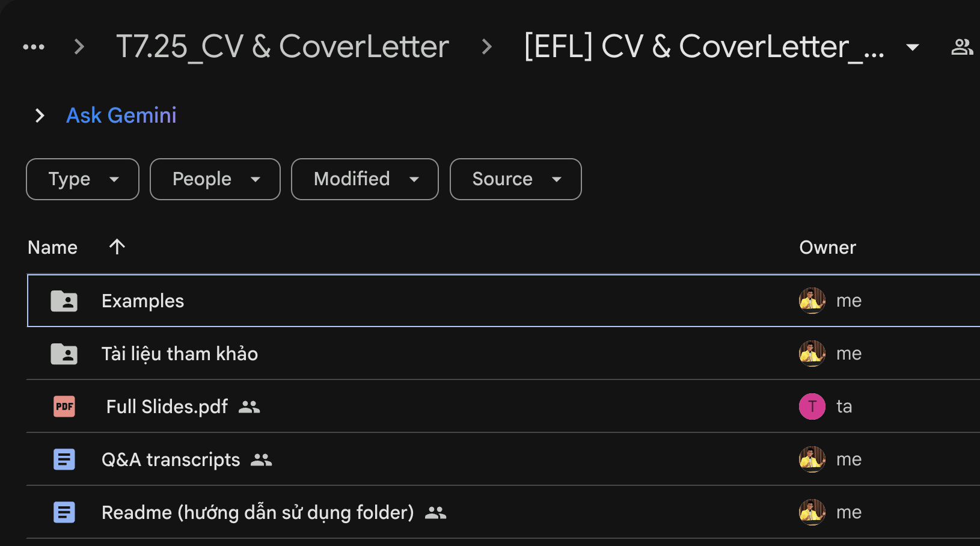Open the Type filter dropdown
The width and height of the screenshot is (980, 546).
82,179
